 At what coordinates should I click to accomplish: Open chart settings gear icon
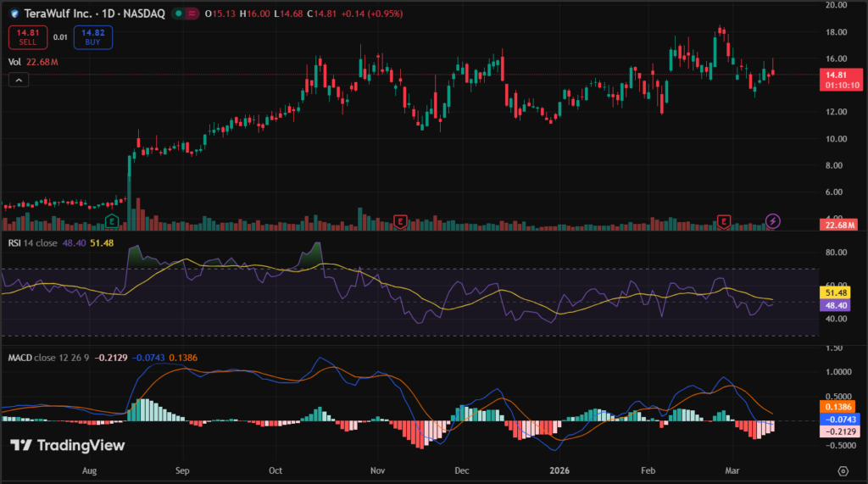(x=843, y=470)
